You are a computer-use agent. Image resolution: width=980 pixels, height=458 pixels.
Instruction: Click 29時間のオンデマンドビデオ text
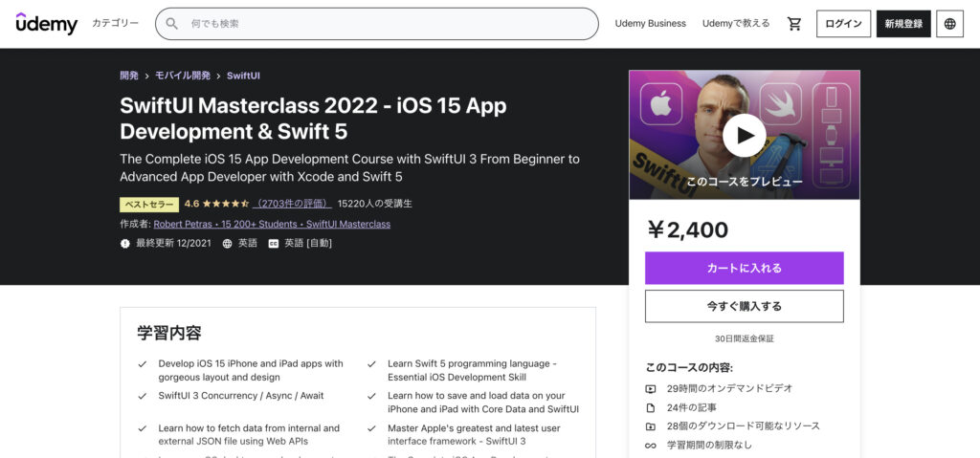click(729, 388)
